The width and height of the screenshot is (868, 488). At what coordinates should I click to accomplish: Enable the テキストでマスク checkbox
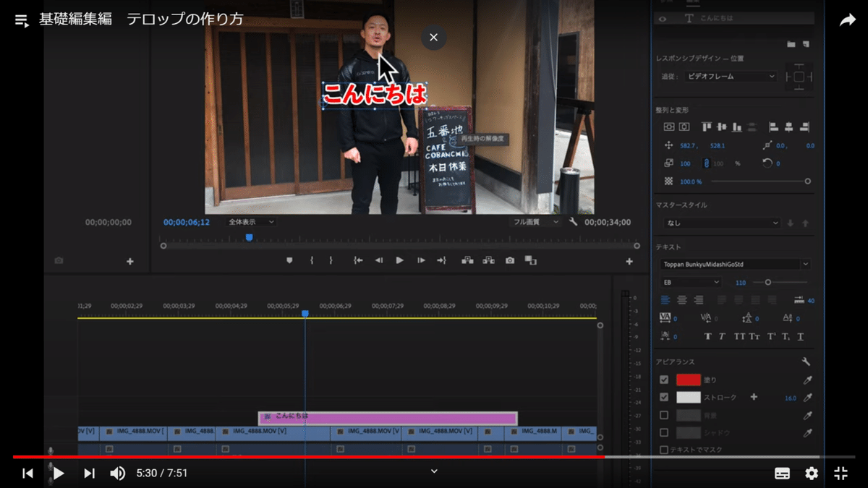pos(663,449)
